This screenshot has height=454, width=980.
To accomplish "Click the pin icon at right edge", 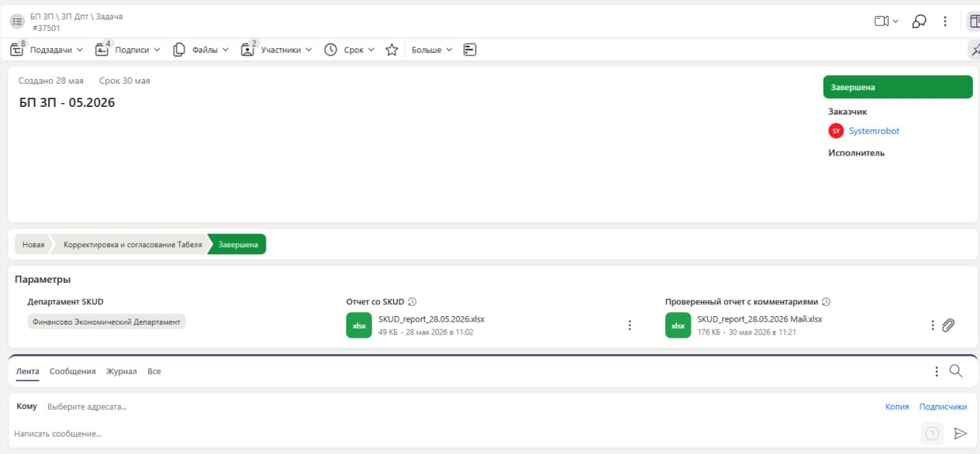I will click(x=975, y=50).
